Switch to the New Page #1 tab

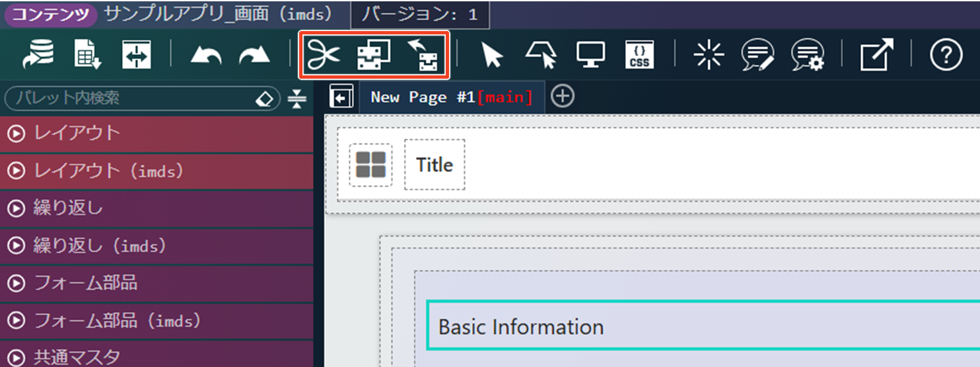tap(451, 97)
